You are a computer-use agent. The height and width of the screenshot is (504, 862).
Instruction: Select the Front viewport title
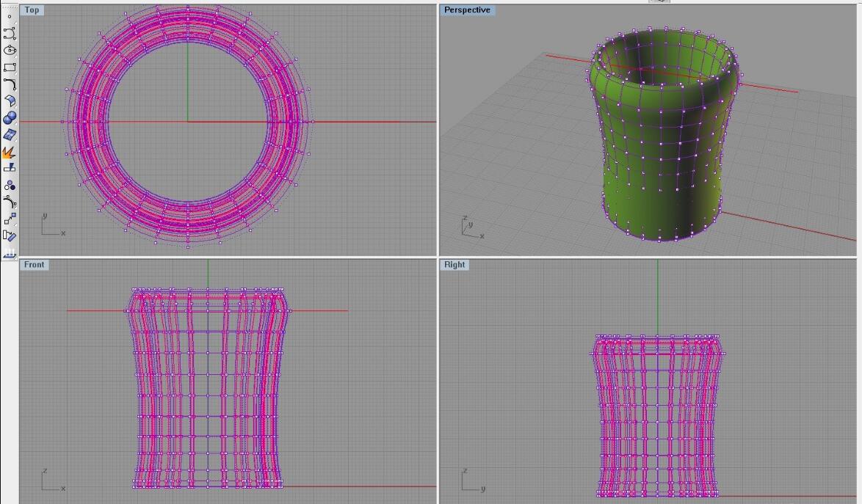pos(34,265)
